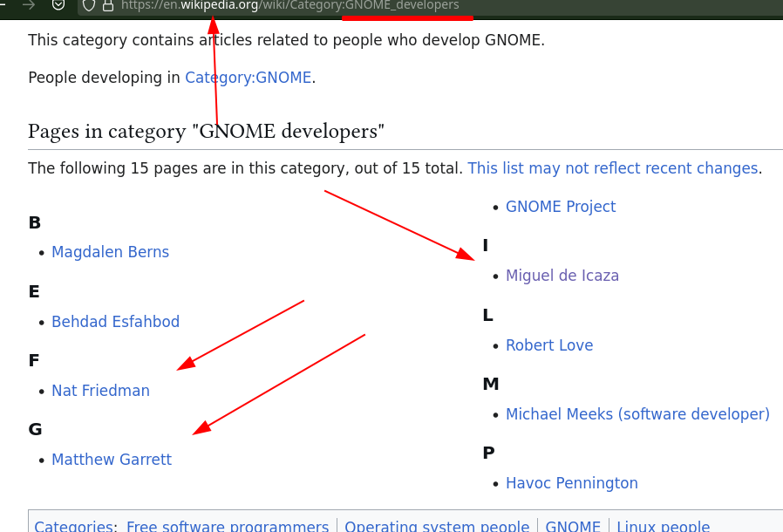Open 'This list may not reflect recent changes'
This screenshot has width=783, height=532.
pos(613,168)
